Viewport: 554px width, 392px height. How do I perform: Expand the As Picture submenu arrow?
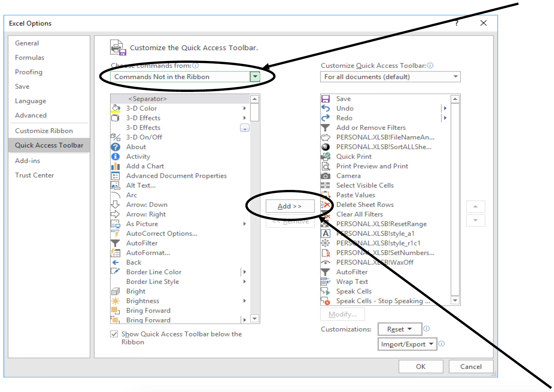[245, 224]
